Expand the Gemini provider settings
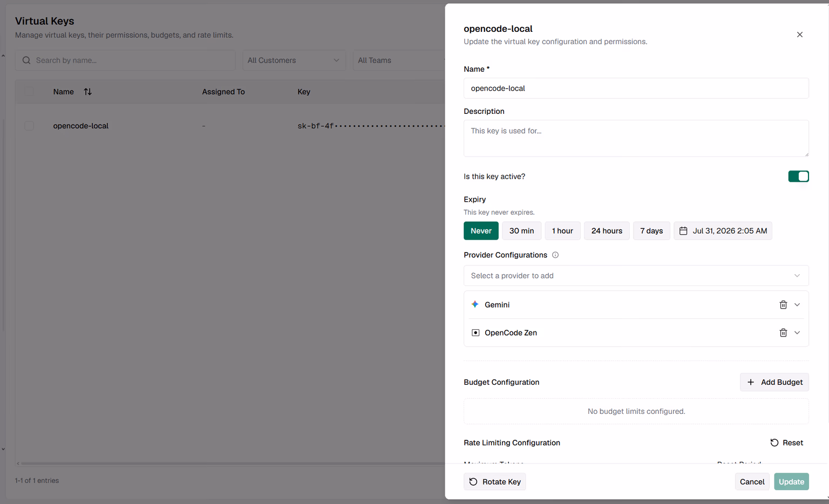The image size is (829, 504). coord(797,305)
